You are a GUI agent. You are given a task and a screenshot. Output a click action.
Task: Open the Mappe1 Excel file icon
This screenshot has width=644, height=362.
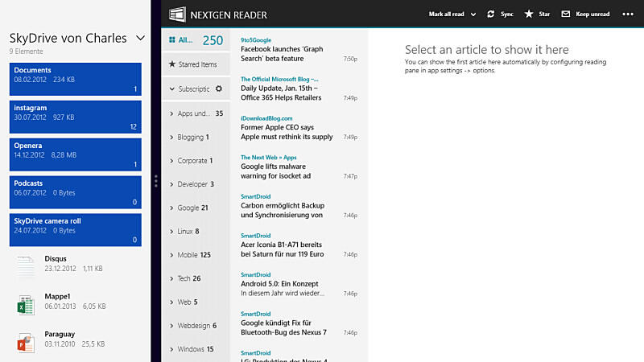26,304
